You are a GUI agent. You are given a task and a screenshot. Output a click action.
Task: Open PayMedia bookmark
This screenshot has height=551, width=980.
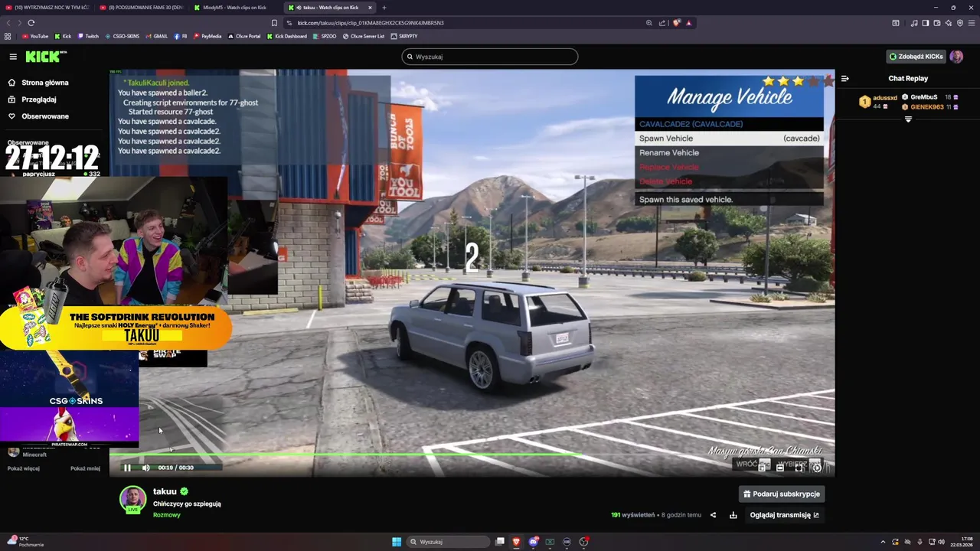(207, 36)
